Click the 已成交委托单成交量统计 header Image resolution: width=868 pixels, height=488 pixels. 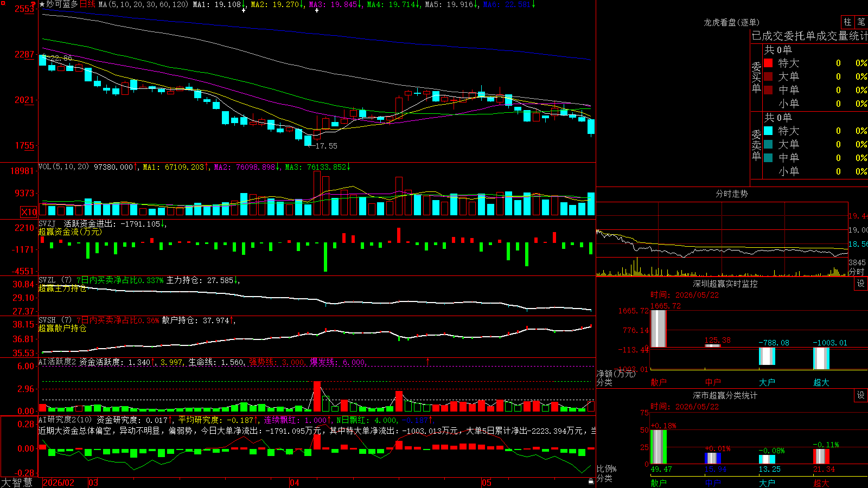[x=810, y=36]
